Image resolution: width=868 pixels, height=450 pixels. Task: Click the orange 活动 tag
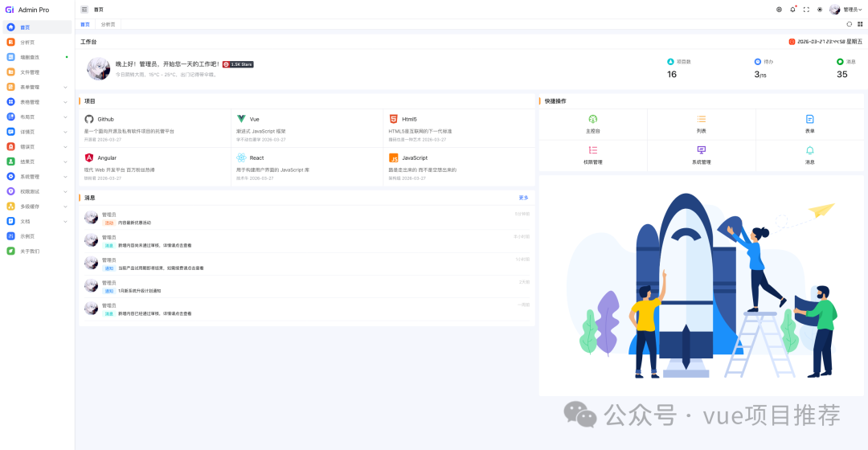point(109,223)
